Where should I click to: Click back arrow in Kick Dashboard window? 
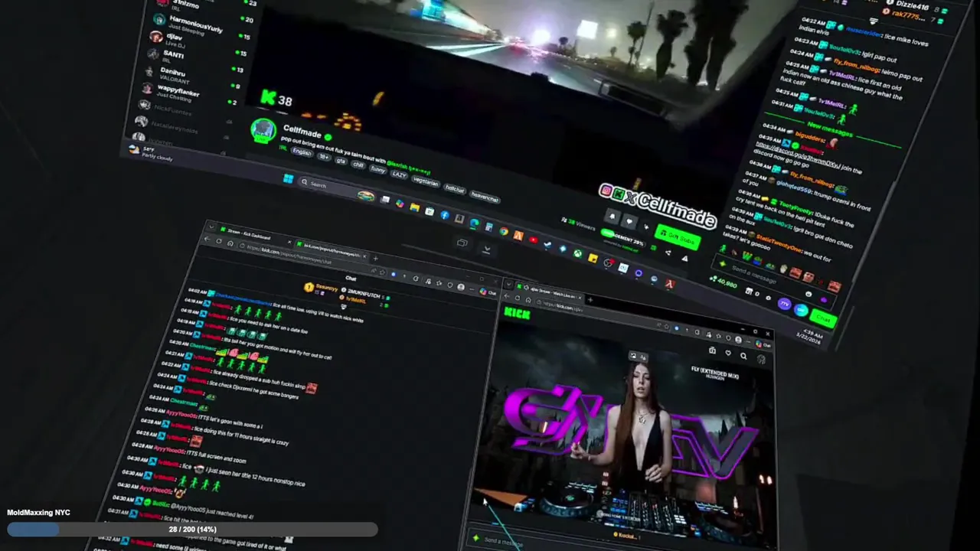pos(207,239)
